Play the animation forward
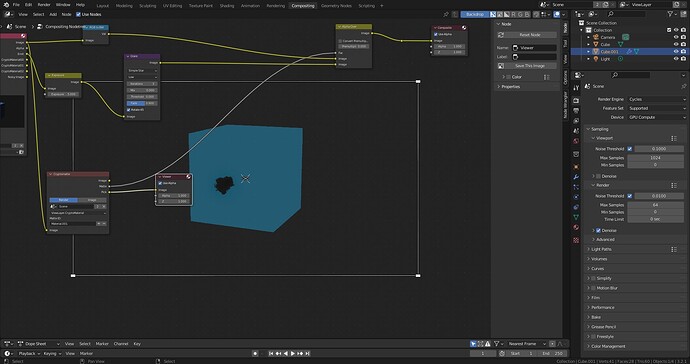Screen dimensions: 690x364 pos(293,353)
